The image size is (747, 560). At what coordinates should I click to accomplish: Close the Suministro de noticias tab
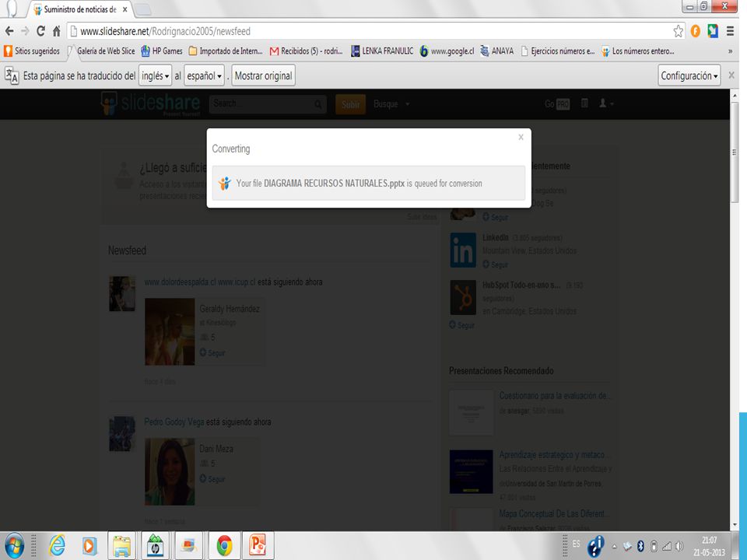124,9
